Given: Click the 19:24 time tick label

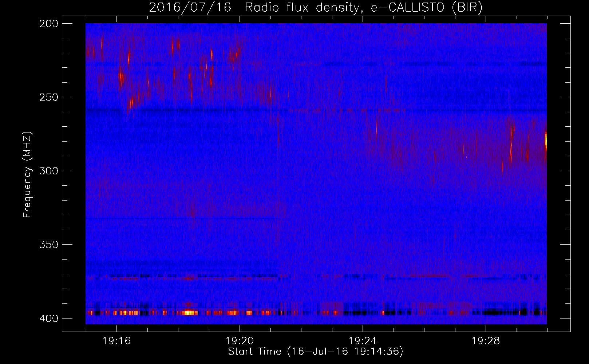Looking at the screenshot, I should tap(363, 341).
